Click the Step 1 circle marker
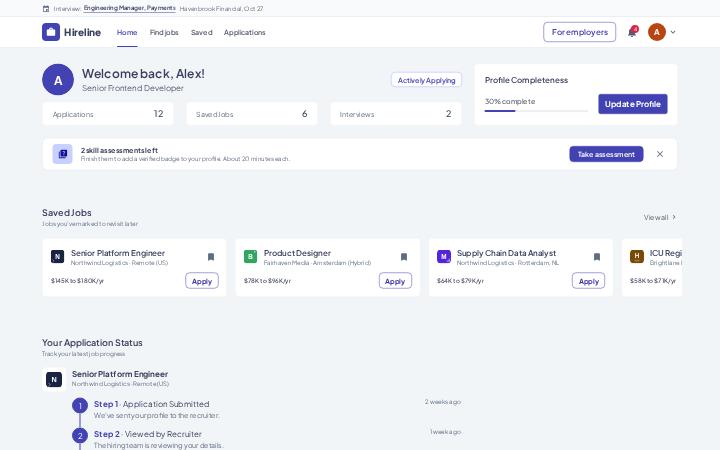The image size is (720, 450). tap(80, 405)
